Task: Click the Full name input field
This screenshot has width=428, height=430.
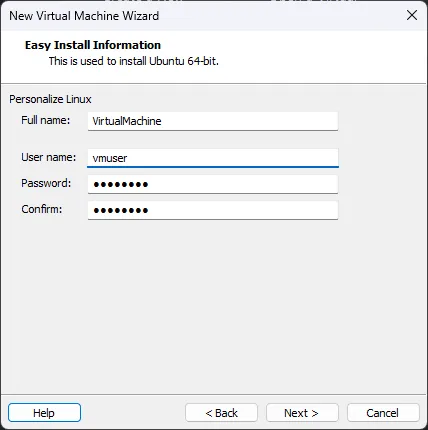Action: [213, 121]
